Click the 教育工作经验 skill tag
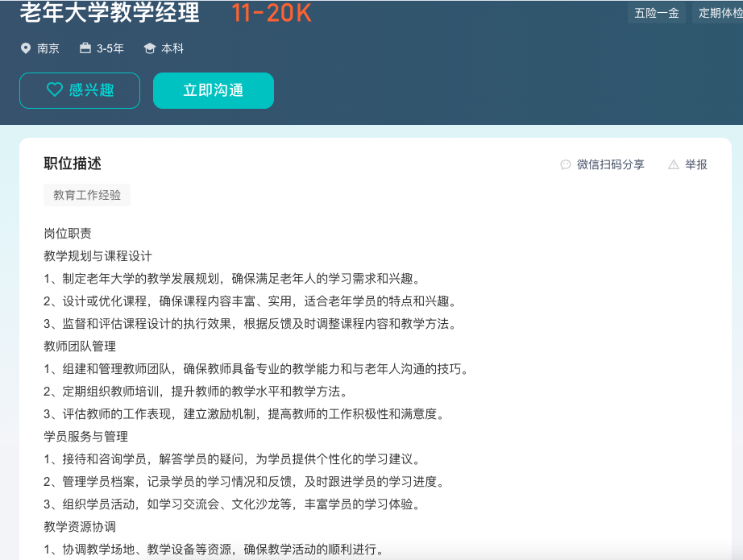Screen dimensions: 743x560 [87, 195]
